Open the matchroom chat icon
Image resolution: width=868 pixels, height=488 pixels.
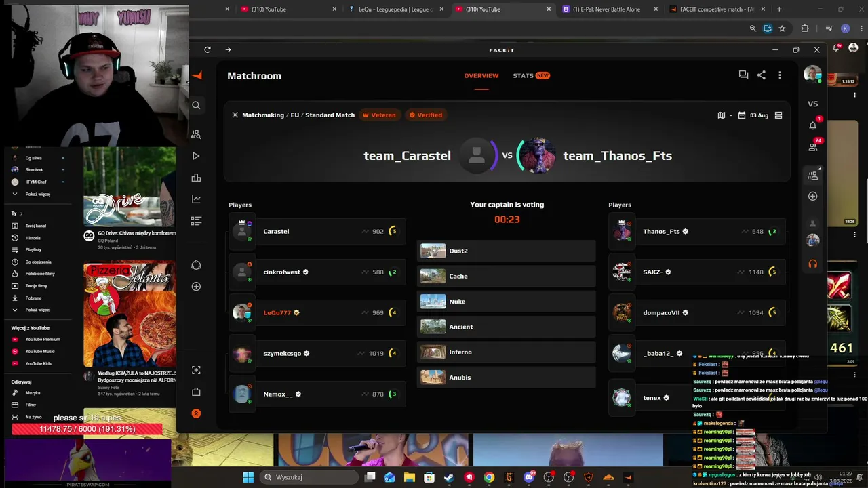(x=743, y=75)
